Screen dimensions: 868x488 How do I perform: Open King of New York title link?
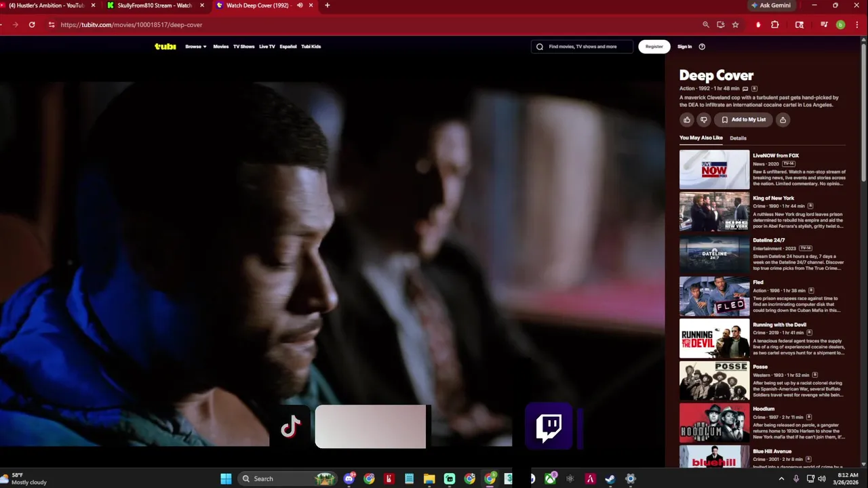click(774, 198)
